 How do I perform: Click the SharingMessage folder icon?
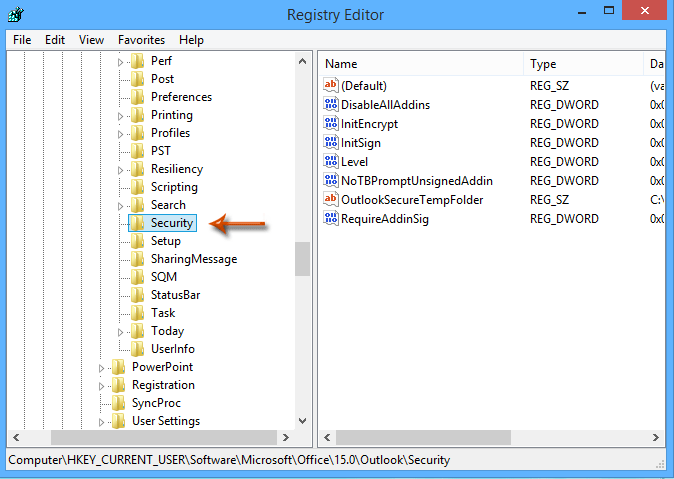point(138,259)
